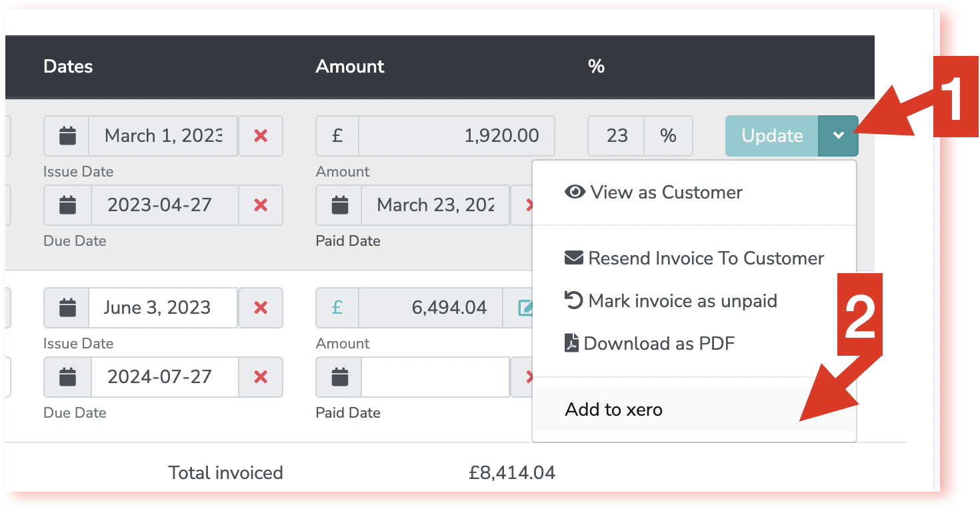Click calendar icon beside March 1, 2023 issue date
Viewport: 980px width, 509px height.
tap(67, 136)
